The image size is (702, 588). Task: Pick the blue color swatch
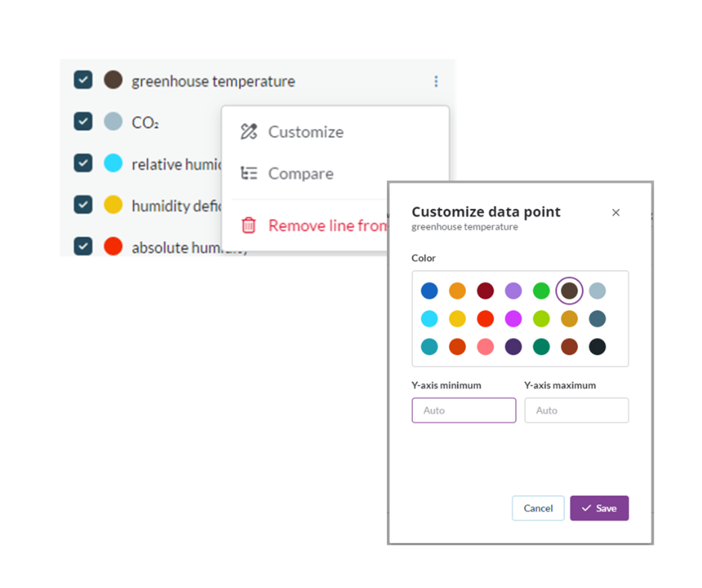pos(429,291)
